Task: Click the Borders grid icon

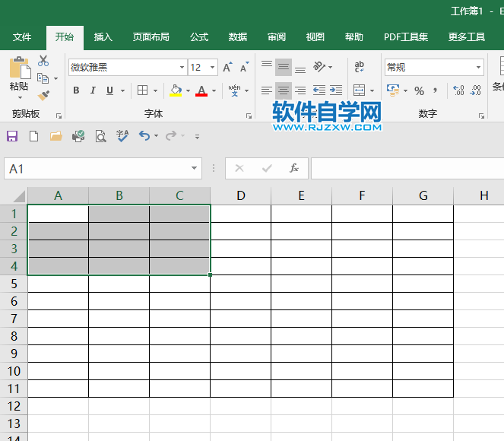Action: point(142,90)
